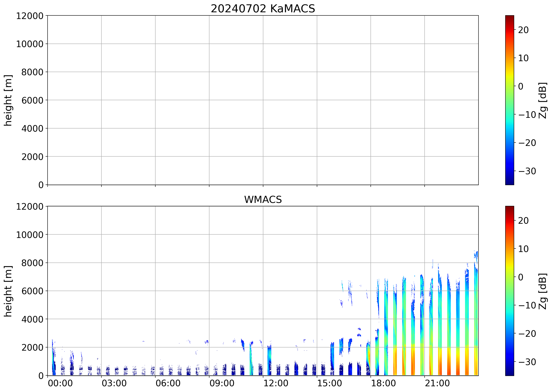The height and width of the screenshot is (392, 552).
Task: Click the upper plot's height [m] axis label
Action: click(x=8, y=100)
